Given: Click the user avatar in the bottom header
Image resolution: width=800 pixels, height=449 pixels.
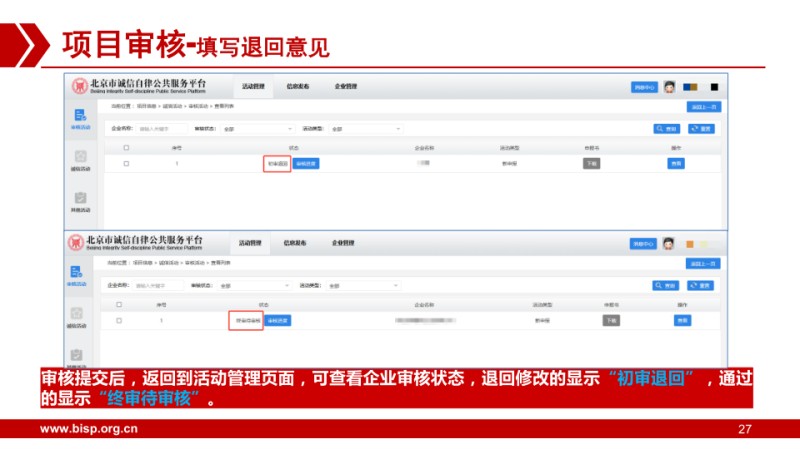Looking at the screenshot, I should click(x=668, y=243).
